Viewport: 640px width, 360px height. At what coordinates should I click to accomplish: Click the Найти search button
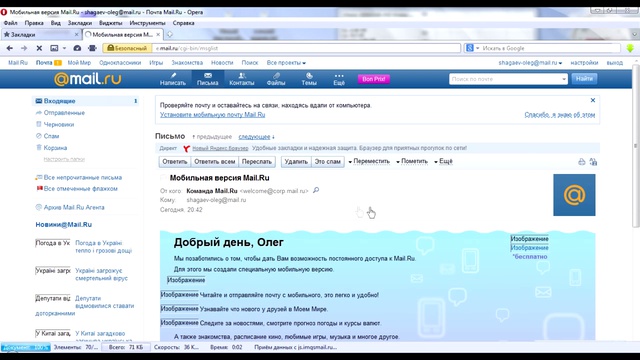pos(584,79)
